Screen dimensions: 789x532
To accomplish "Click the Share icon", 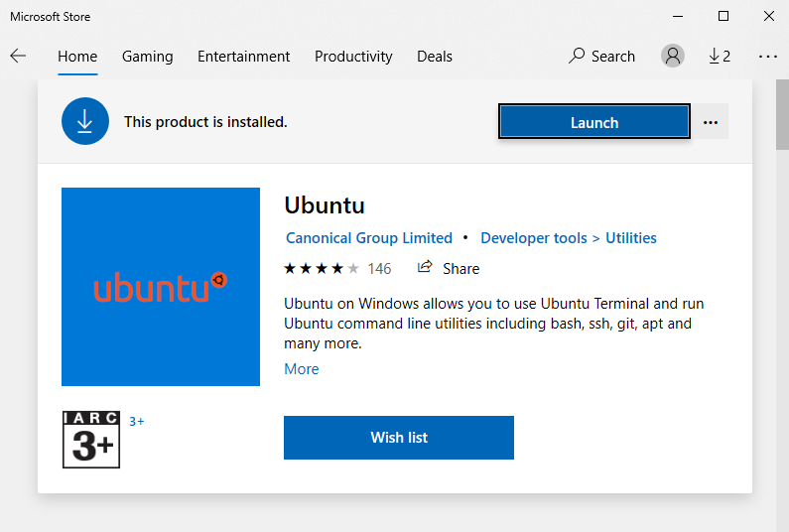I will pyautogui.click(x=425, y=267).
